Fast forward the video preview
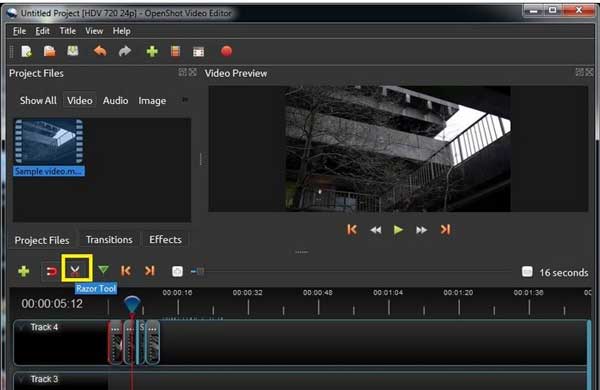 click(x=421, y=230)
